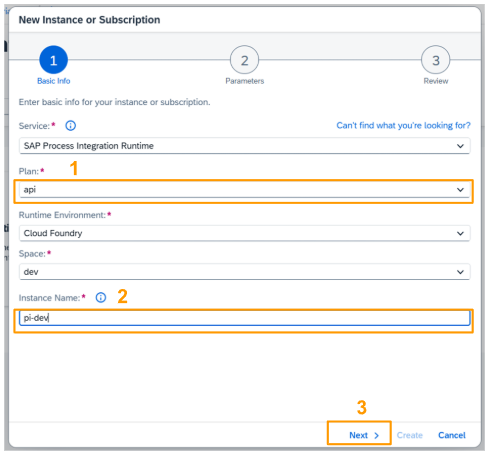Click the Service info icon
The image size is (490, 453).
click(x=70, y=126)
